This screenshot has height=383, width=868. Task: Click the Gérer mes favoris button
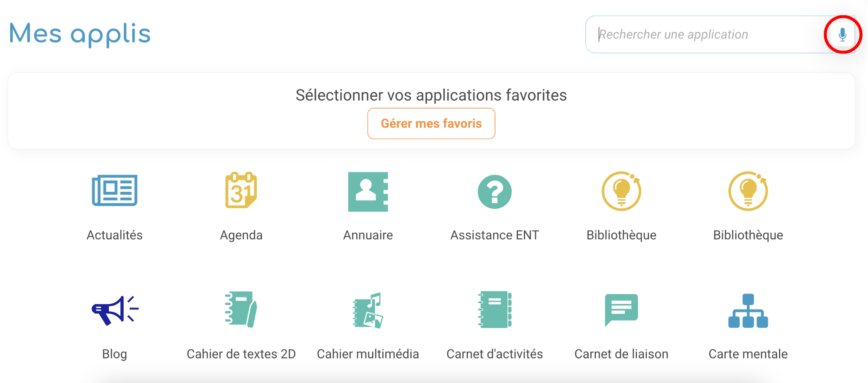coord(431,123)
